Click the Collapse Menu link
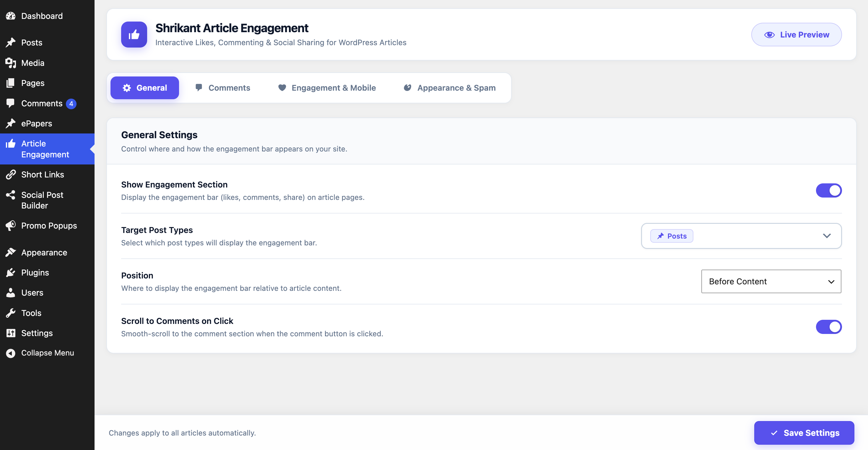The width and height of the screenshot is (868, 450). [47, 353]
